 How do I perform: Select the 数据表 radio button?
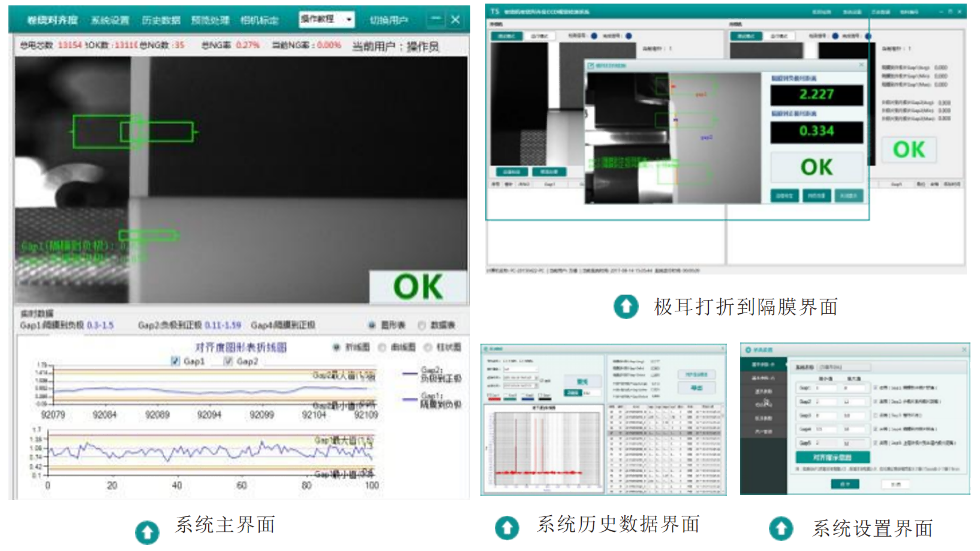click(421, 325)
